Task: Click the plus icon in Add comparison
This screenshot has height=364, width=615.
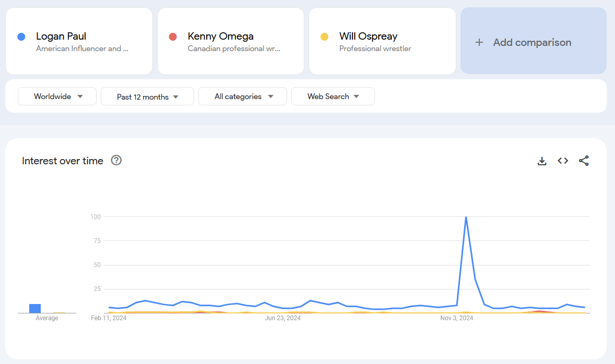Action: (x=479, y=42)
